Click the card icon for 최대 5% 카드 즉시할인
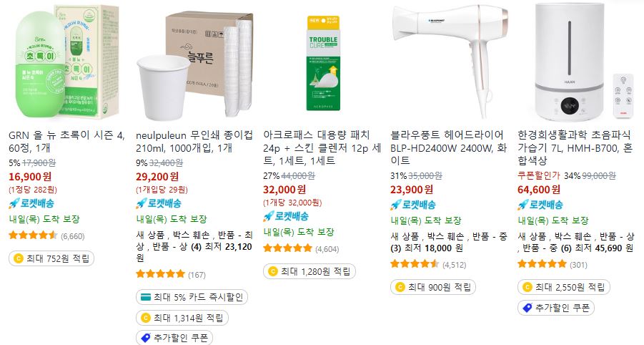Viewport: 644px width, 345px height. click(x=145, y=297)
